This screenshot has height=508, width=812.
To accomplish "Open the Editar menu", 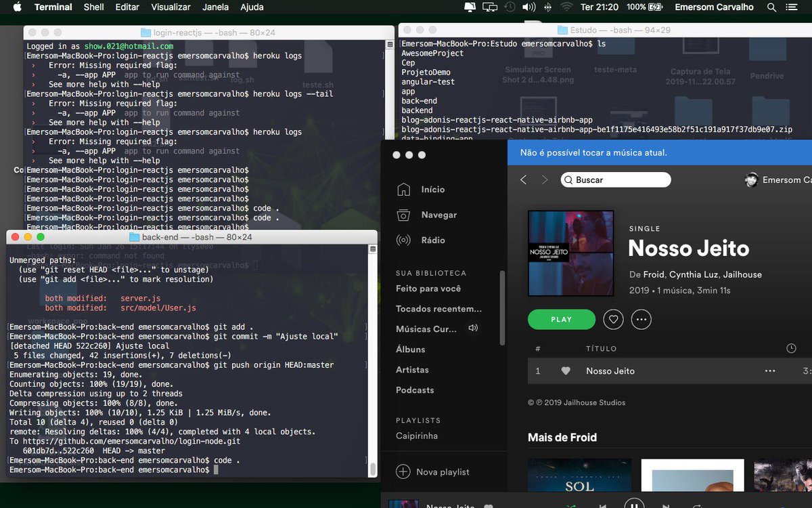I will pos(127,7).
